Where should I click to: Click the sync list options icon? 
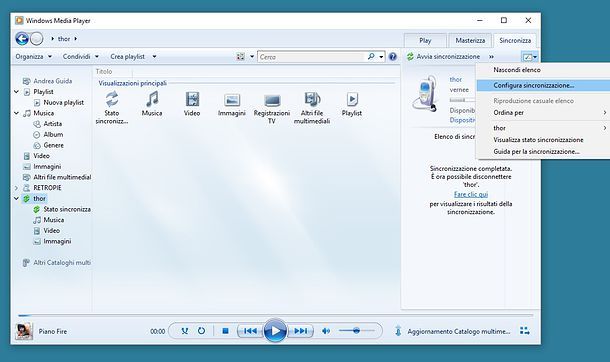[528, 57]
